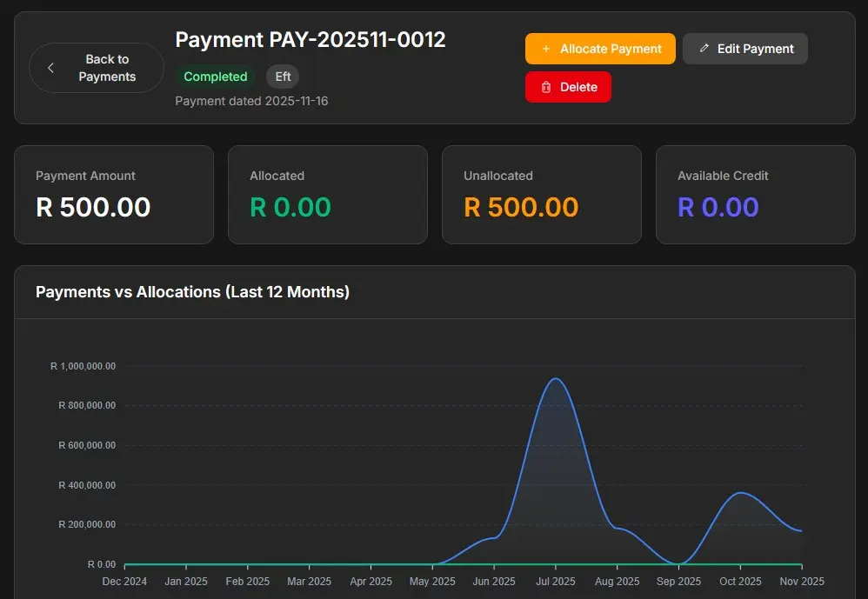Click the payment title PAY-202511-0012
The image size is (868, 599).
[310, 40]
